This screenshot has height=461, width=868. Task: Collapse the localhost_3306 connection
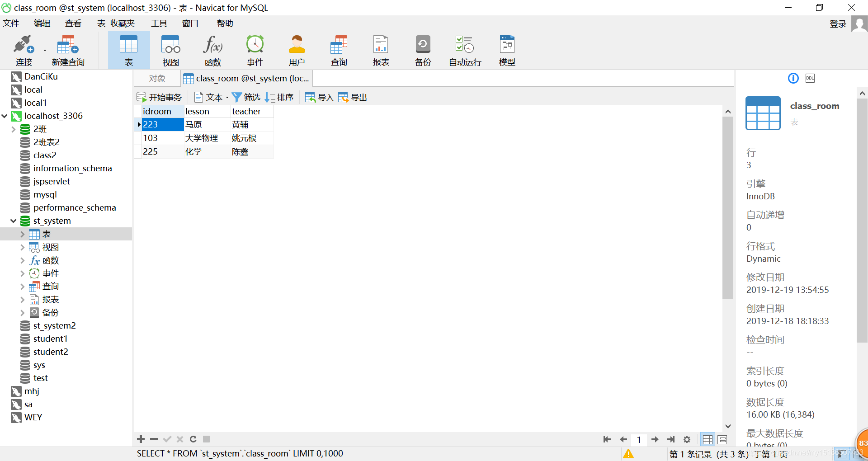pyautogui.click(x=5, y=116)
